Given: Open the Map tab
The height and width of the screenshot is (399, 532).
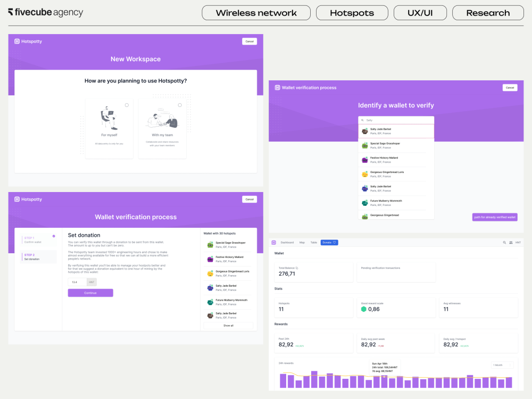Looking at the screenshot, I should click(x=302, y=243).
